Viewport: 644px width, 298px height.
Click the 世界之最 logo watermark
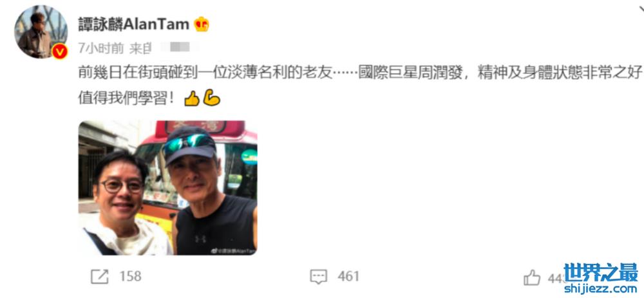click(x=601, y=272)
